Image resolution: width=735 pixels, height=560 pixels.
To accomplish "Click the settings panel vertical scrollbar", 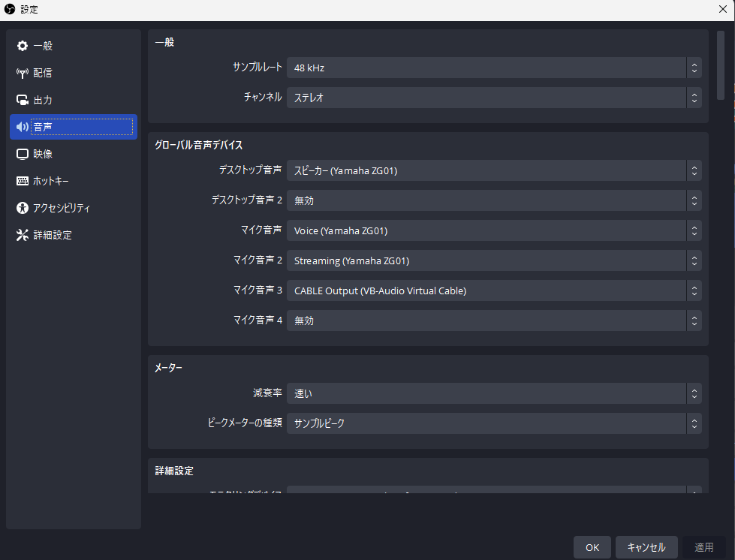I will point(721,65).
